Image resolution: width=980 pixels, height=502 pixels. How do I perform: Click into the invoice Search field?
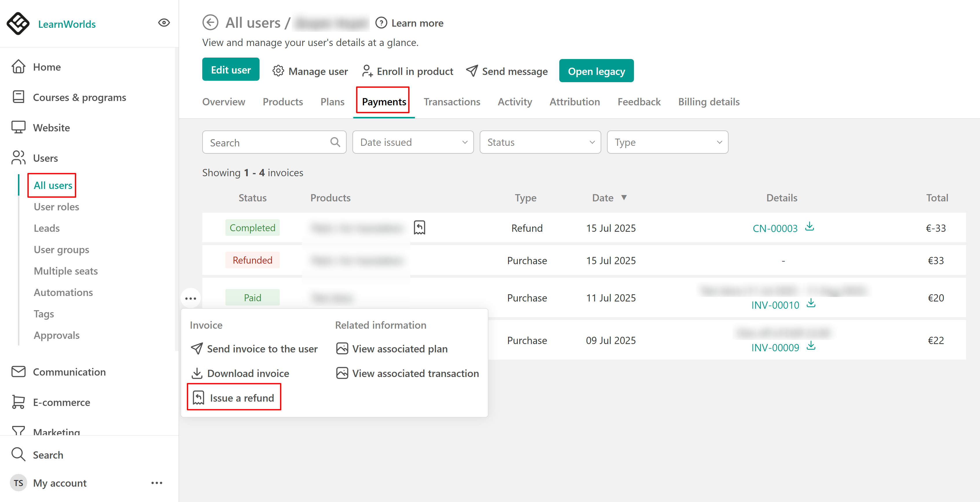(x=266, y=142)
